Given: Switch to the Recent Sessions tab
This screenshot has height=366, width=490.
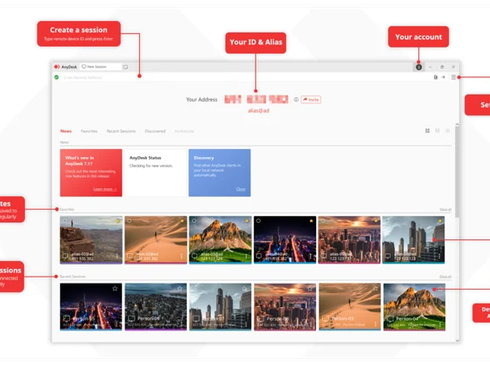Looking at the screenshot, I should pyautogui.click(x=121, y=131).
